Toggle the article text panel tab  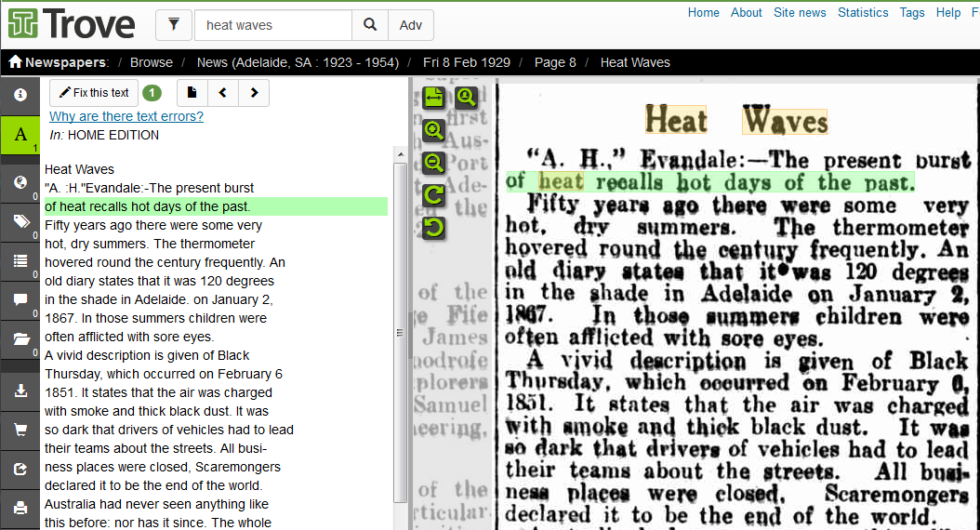[20, 135]
